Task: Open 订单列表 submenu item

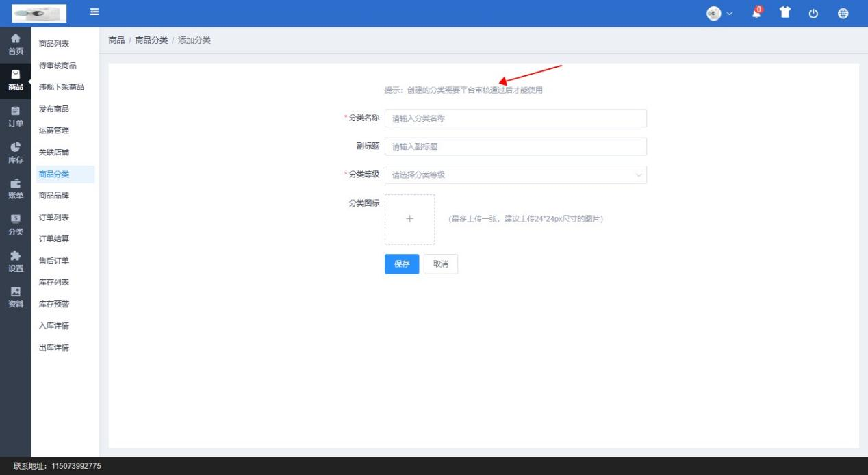Action: click(54, 218)
